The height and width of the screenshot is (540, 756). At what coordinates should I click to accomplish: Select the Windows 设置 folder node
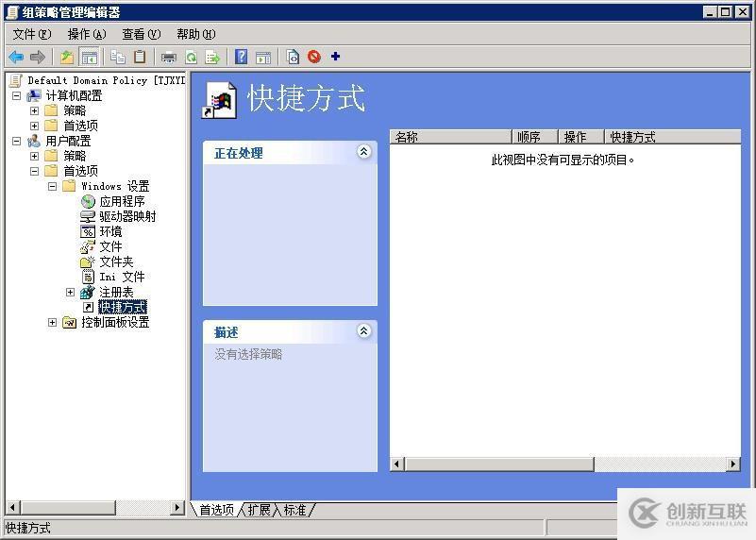coord(115,186)
